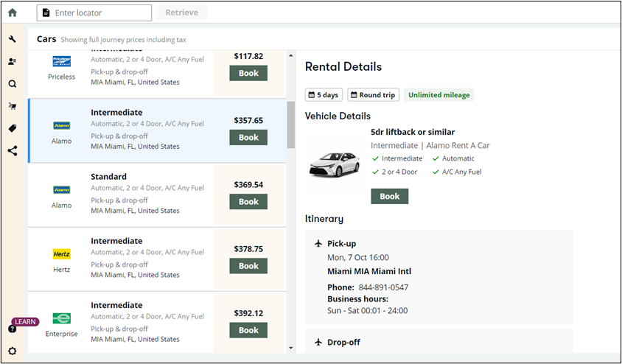
Task: Book the Hertz Intermediate at $378.75
Action: click(248, 266)
